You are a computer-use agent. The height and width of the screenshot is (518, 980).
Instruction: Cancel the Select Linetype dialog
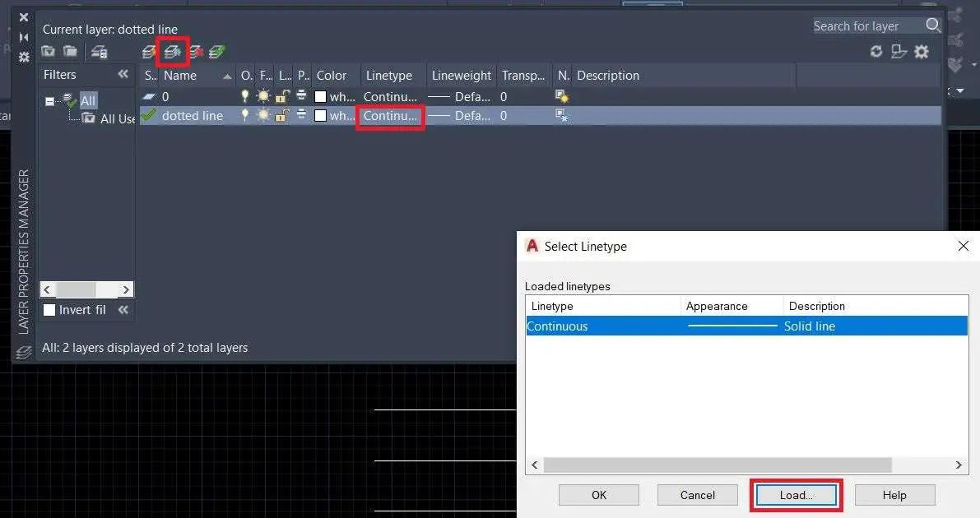pyautogui.click(x=697, y=495)
